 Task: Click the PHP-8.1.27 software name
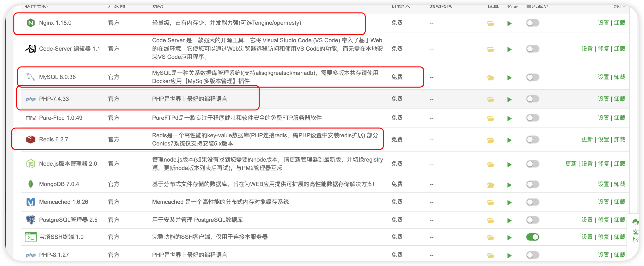(x=54, y=255)
